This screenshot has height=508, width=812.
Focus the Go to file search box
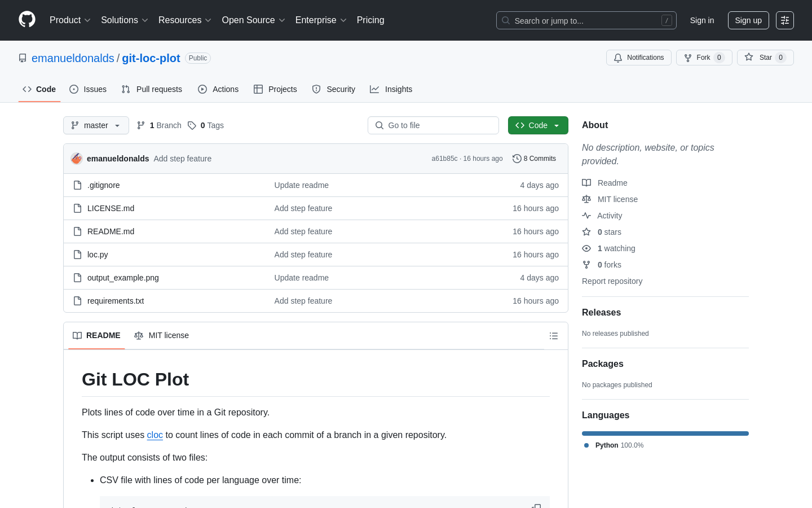433,125
